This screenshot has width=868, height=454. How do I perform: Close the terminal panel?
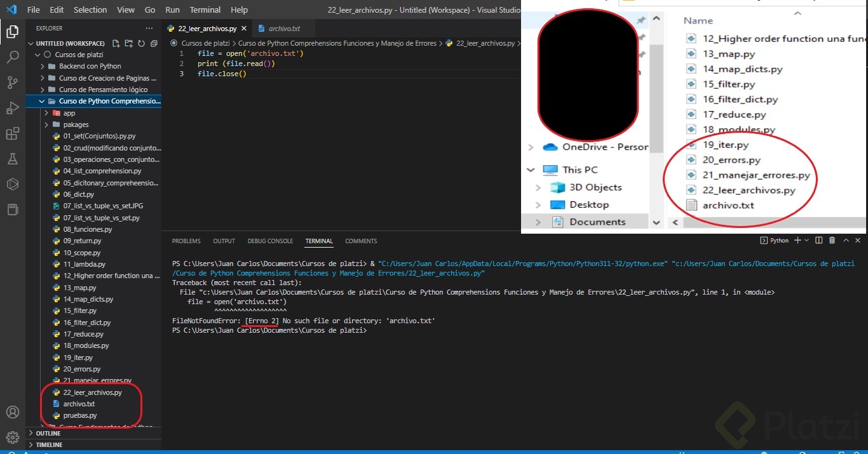point(859,241)
